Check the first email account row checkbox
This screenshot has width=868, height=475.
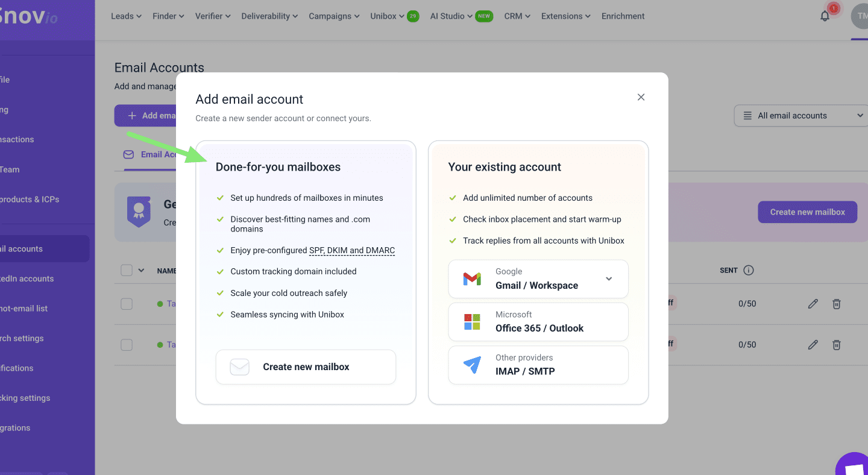point(127,304)
